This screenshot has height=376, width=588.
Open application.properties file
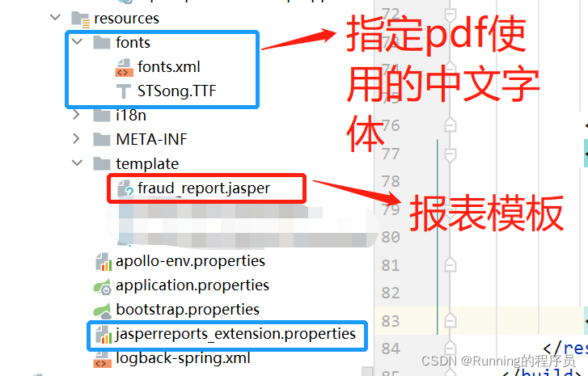coord(192,285)
